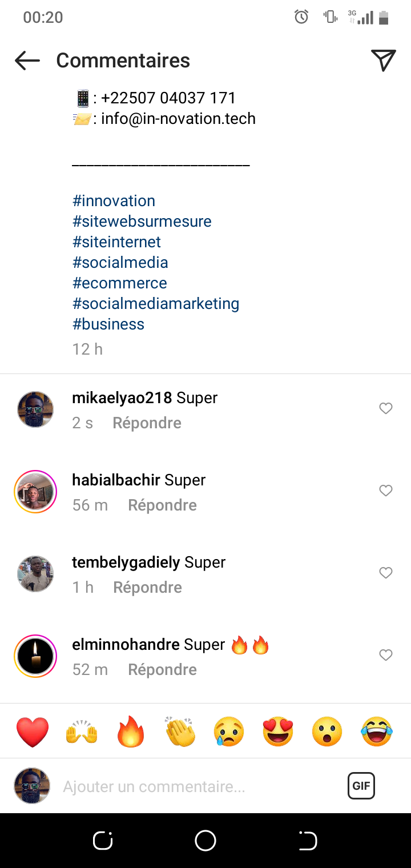The width and height of the screenshot is (411, 868).
Task: Add the fire emoji from quick reactions
Action: pos(131,732)
